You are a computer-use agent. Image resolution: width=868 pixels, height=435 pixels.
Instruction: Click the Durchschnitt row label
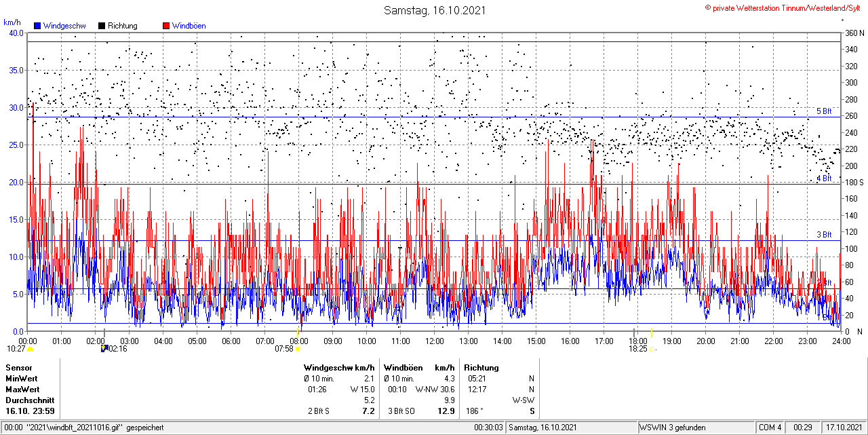pyautogui.click(x=29, y=400)
